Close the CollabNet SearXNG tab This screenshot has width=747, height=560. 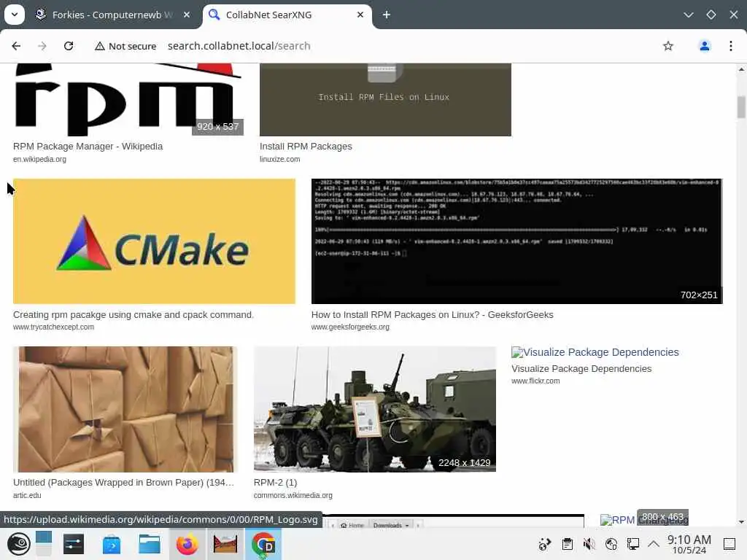click(x=360, y=15)
